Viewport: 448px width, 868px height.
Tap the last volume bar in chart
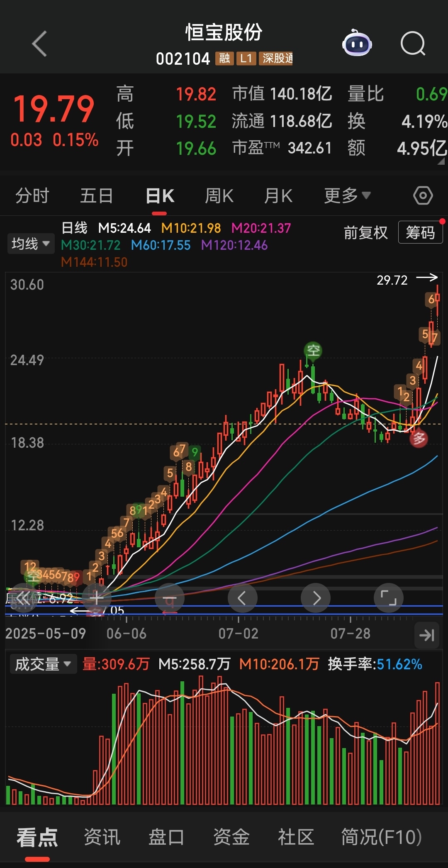coord(437,743)
